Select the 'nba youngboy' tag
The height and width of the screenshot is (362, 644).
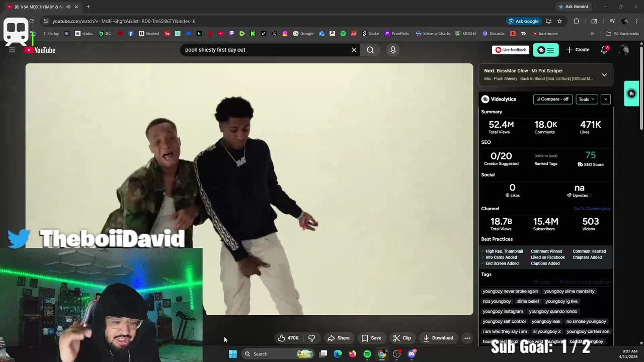click(497, 301)
